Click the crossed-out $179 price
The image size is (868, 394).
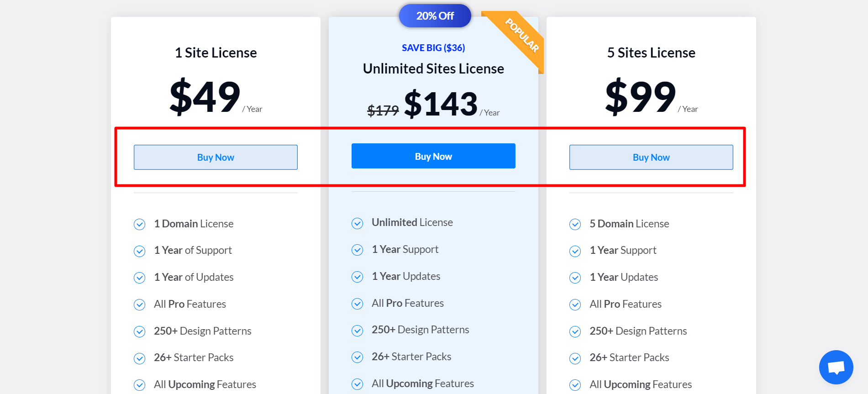383,110
